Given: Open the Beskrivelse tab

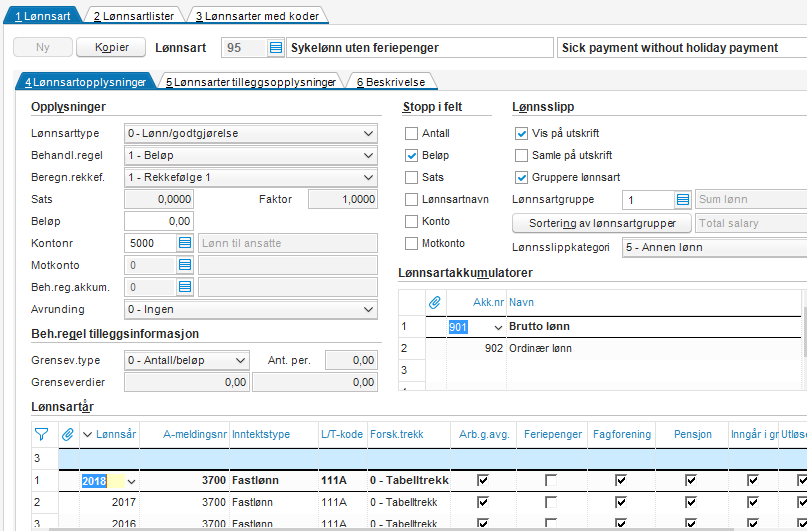Looking at the screenshot, I should [391, 82].
